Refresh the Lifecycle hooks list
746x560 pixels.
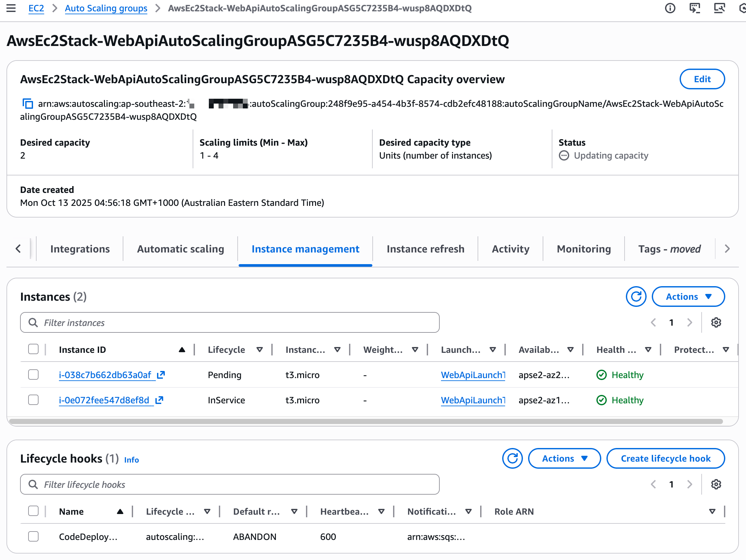[x=512, y=458]
